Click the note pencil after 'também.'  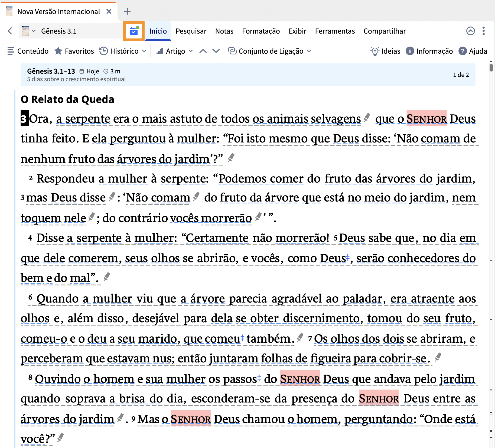[x=300, y=337]
